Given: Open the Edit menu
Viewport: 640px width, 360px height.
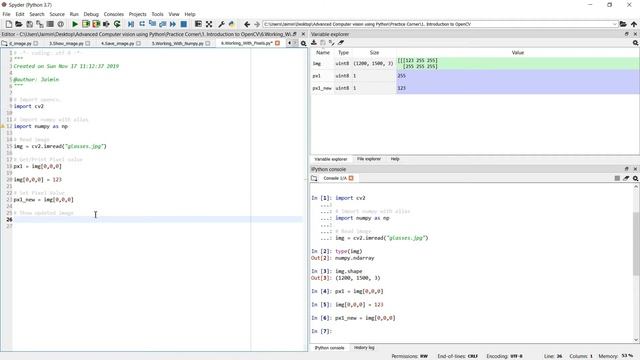Looking at the screenshot, I should (x=20, y=14).
